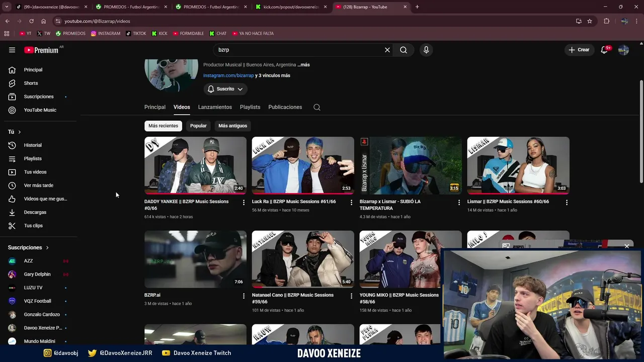
Task: Open the browser extensions puzzle icon
Action: 607,21
